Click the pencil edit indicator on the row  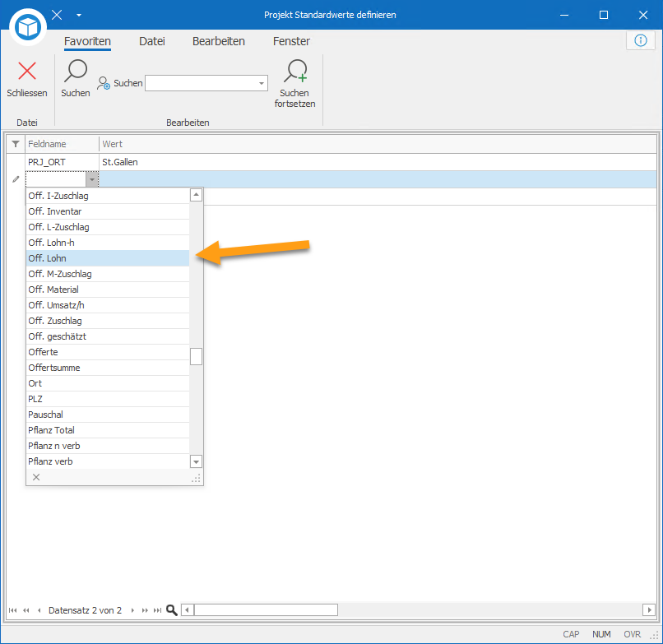(16, 179)
